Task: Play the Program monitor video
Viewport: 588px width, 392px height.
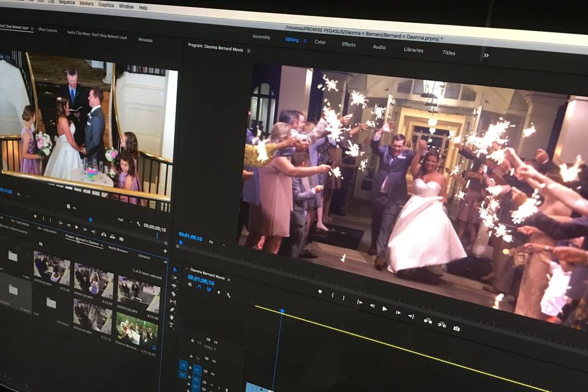Action: click(x=385, y=309)
